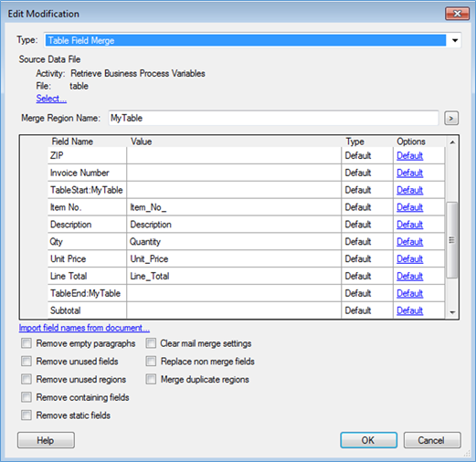Check Merge duplicate regions
This screenshot has height=462, width=476.
click(x=151, y=379)
